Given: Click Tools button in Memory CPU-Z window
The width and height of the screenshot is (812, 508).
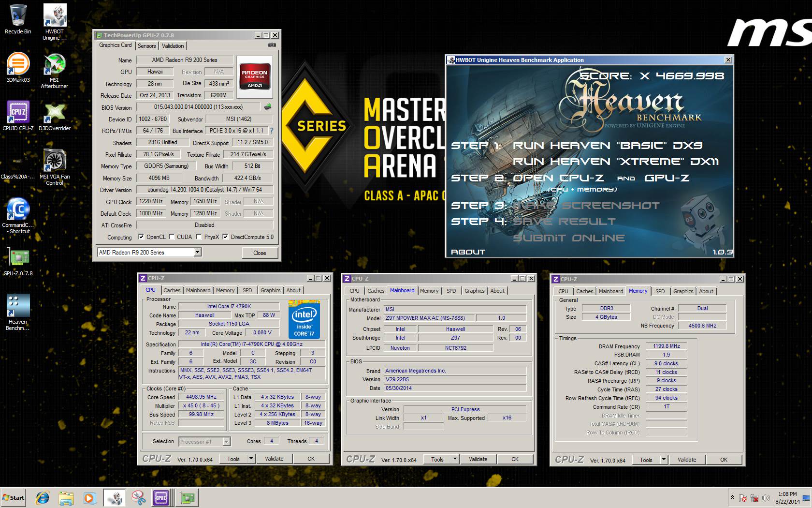Looking at the screenshot, I should pyautogui.click(x=646, y=460).
